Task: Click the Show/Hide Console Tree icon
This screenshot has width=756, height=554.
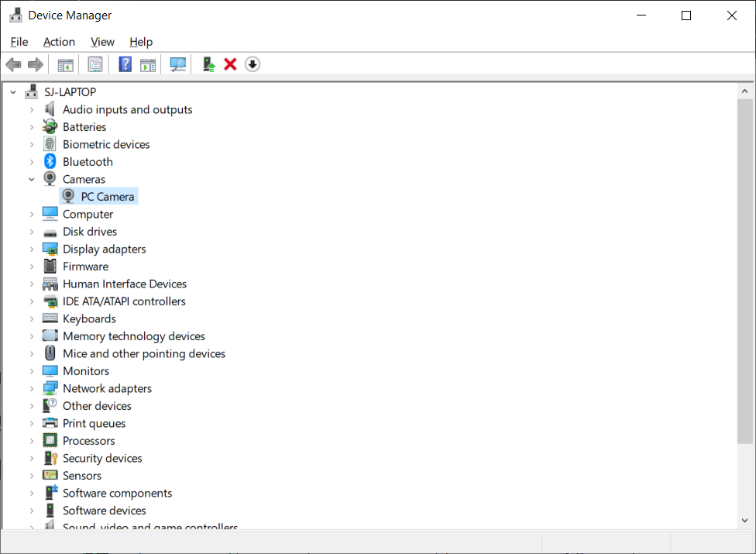Action: pyautogui.click(x=66, y=64)
